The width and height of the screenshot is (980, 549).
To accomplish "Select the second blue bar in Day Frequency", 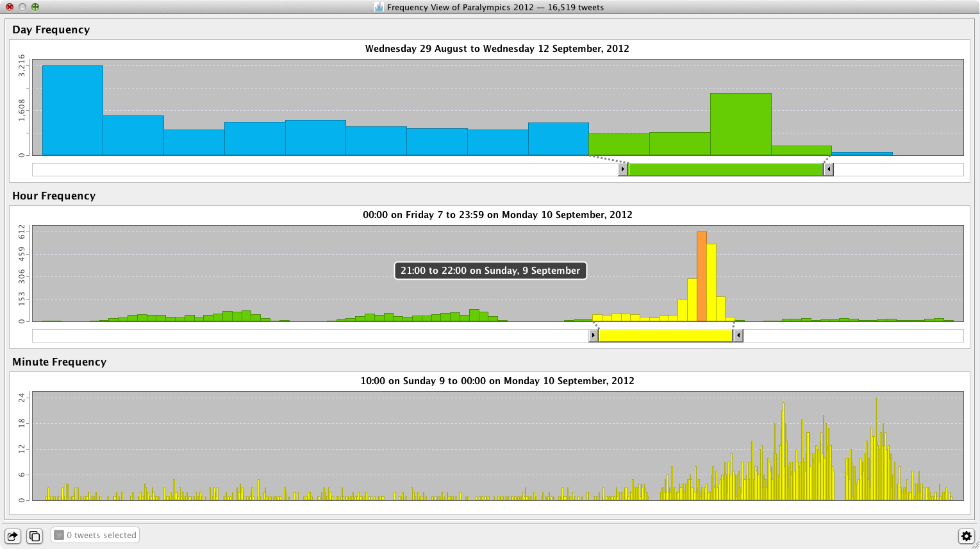I will [133, 135].
